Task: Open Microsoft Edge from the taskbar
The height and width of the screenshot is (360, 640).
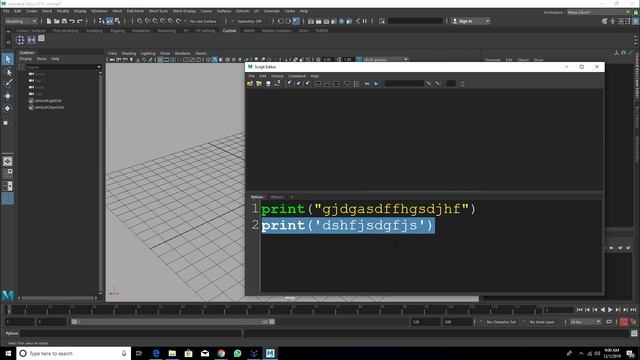Action: [156, 353]
